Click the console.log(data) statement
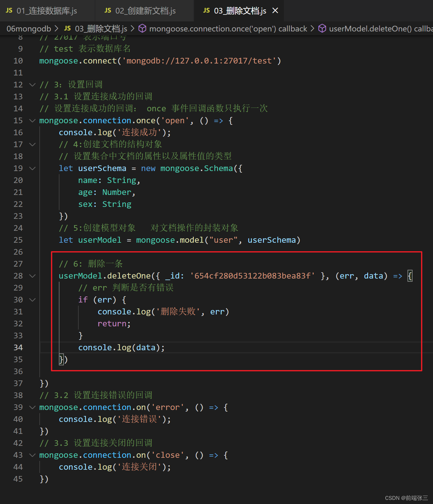Image resolution: width=433 pixels, height=504 pixels. 121,347
